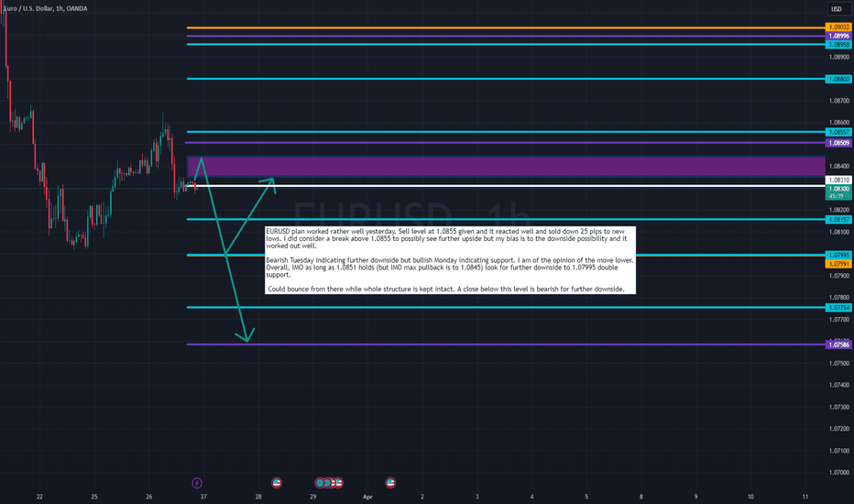This screenshot has height=504, width=854.
Task: Click the date label 22 on the time axis
Action: pyautogui.click(x=39, y=497)
